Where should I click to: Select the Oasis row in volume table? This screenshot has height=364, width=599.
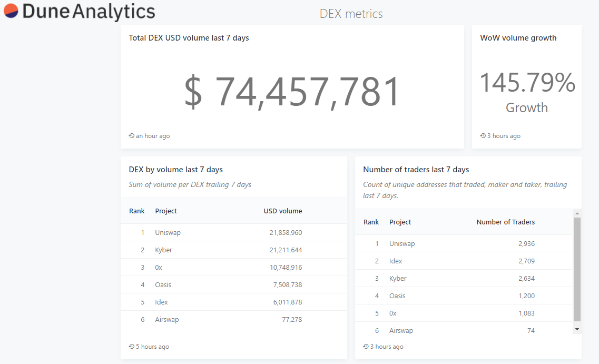pos(163,284)
